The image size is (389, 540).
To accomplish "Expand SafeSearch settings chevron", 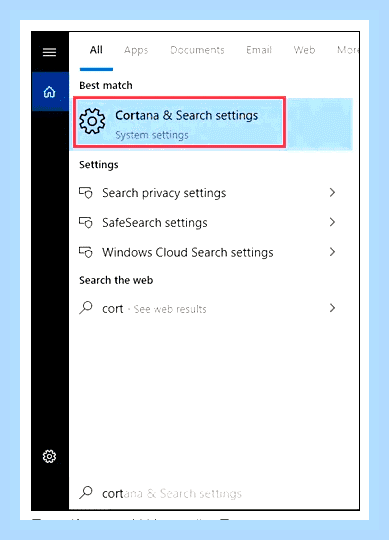I will 332,222.
